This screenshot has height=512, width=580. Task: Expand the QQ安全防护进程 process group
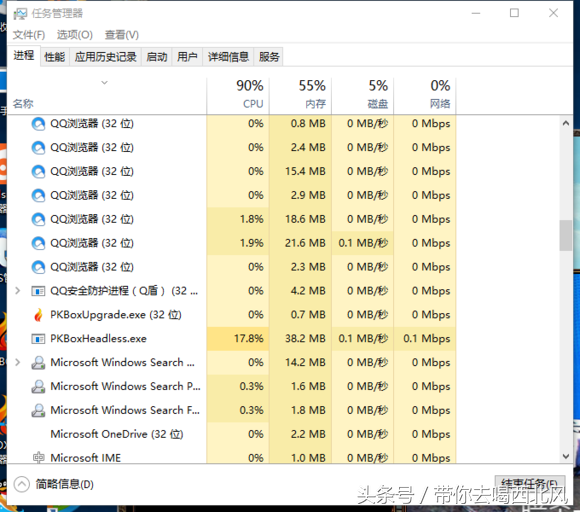17,291
